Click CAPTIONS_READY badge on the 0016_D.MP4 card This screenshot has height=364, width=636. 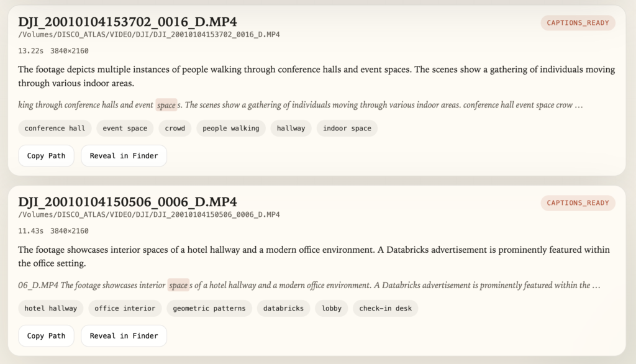pos(578,23)
